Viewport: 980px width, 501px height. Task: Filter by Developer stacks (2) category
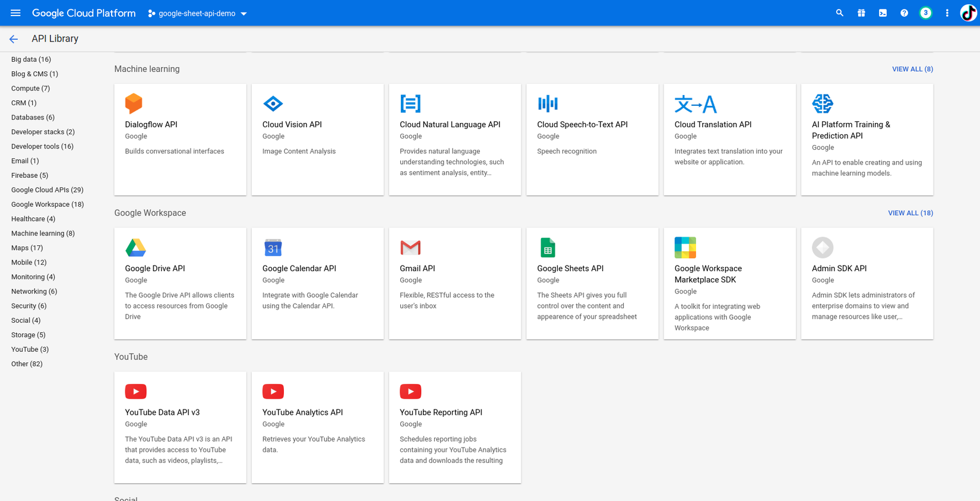(43, 132)
